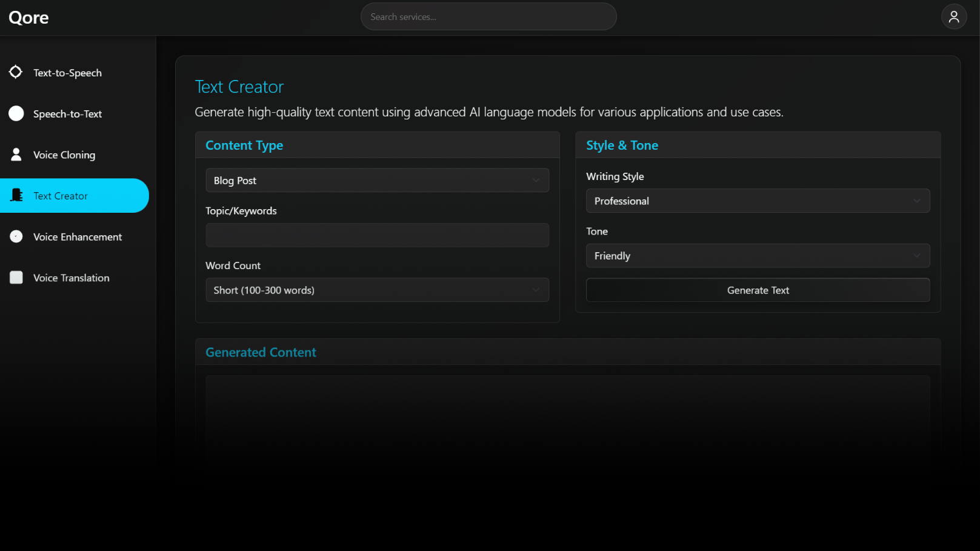
Task: Click the Voice Enhancement icon
Action: pos(16,236)
